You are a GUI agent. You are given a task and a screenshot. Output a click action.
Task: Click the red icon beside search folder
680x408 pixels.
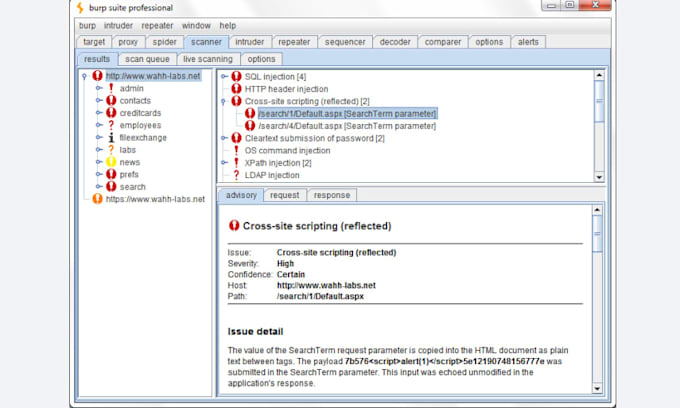[x=111, y=186]
